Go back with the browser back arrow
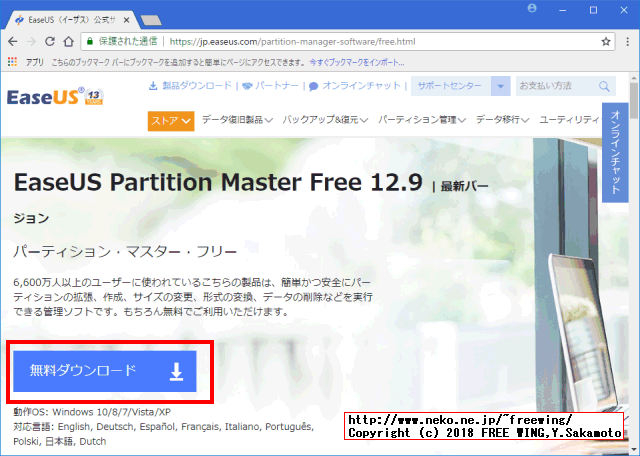 point(13,42)
